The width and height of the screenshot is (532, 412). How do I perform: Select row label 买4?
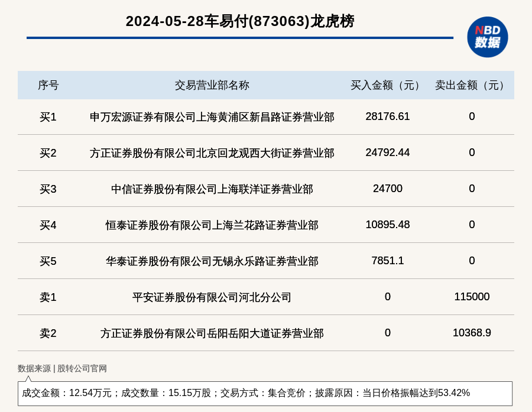[48, 225]
